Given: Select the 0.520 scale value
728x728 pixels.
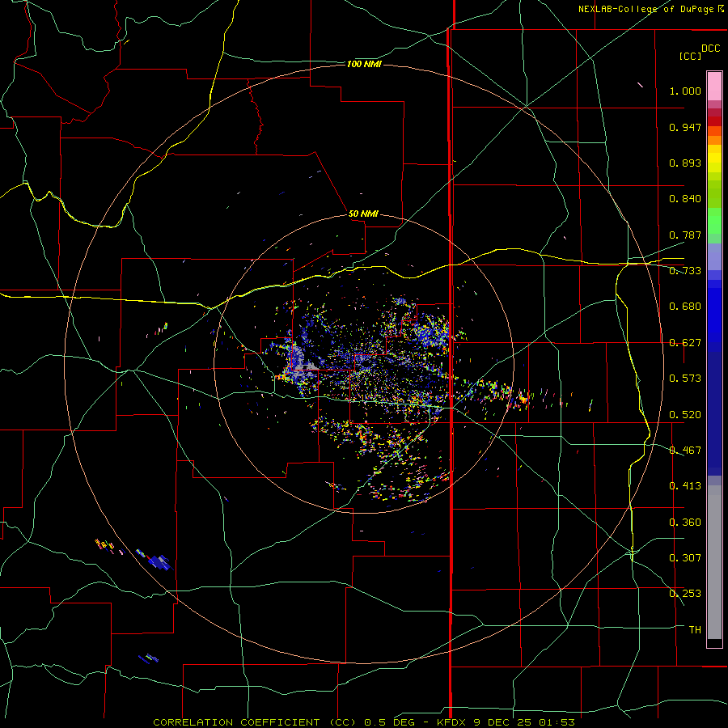Looking at the screenshot, I should tap(685, 415).
